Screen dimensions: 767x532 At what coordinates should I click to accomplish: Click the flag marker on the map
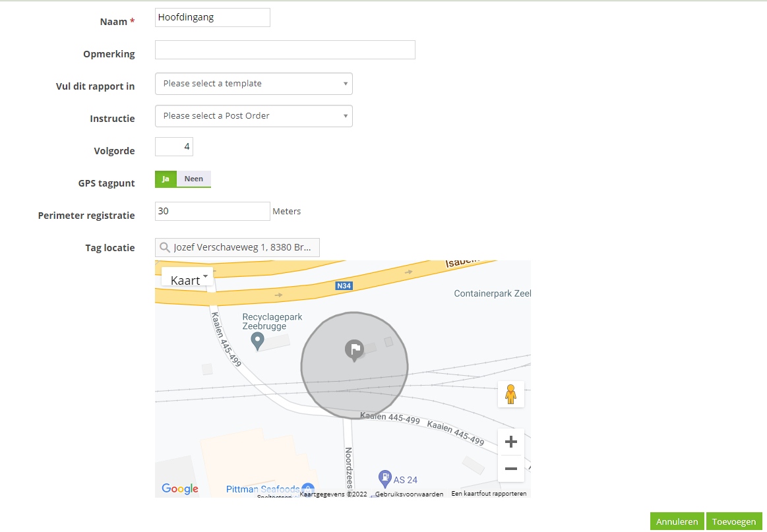coord(354,351)
